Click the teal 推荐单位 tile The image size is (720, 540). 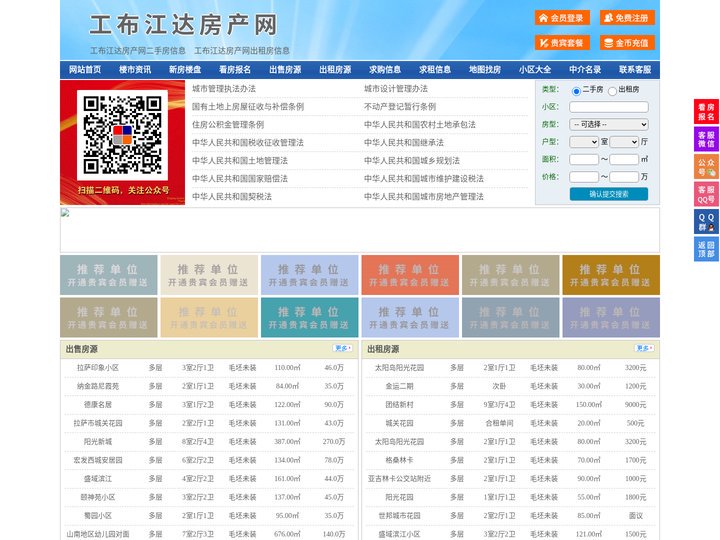click(309, 318)
